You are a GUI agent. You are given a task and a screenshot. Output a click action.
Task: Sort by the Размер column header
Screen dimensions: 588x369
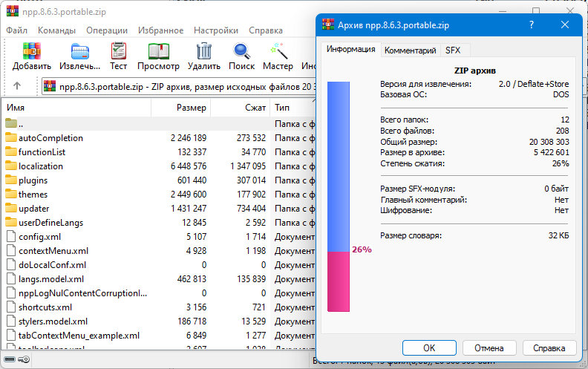(180, 108)
